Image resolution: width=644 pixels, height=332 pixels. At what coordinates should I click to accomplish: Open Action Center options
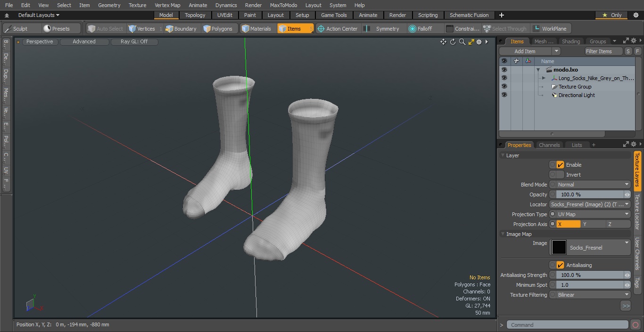(338, 29)
